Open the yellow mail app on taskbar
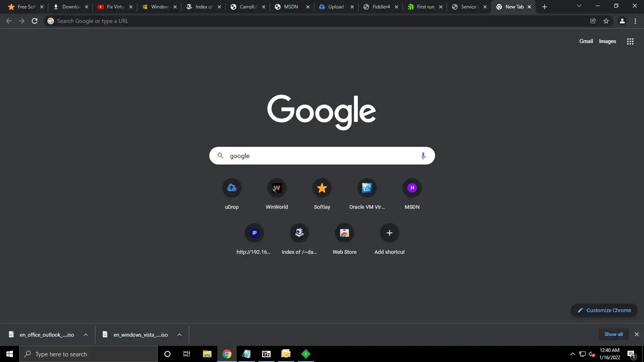644x362 pixels. [x=286, y=354]
